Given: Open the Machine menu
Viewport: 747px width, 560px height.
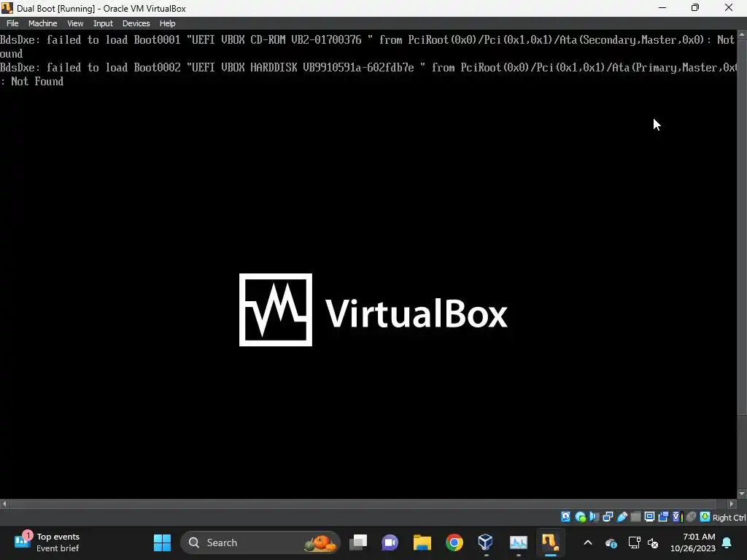Looking at the screenshot, I should 42,23.
